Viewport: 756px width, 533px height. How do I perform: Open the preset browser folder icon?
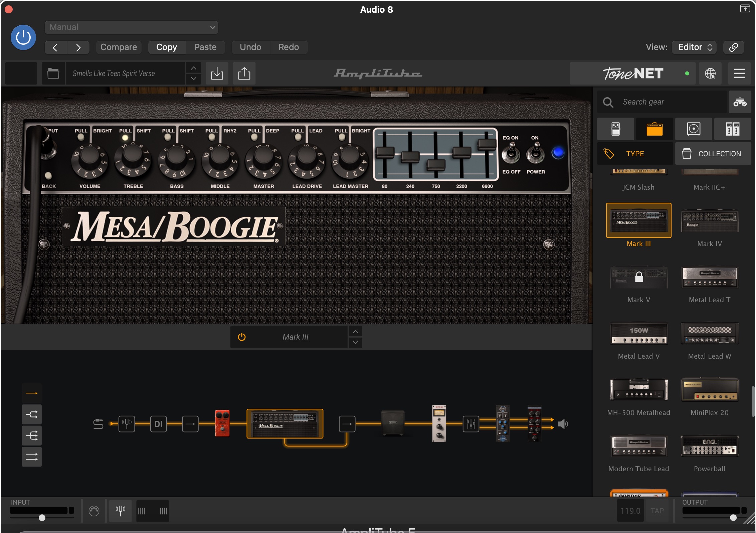tap(53, 73)
